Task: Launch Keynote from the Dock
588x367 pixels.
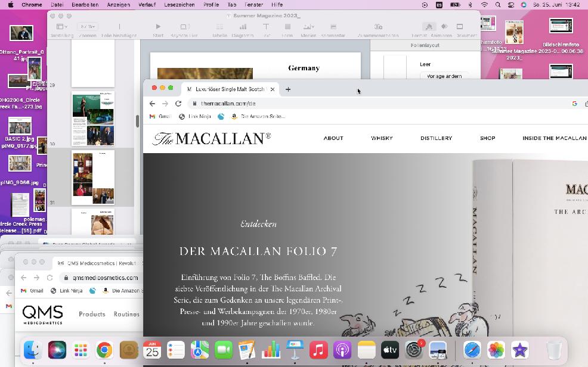Action: tap(295, 350)
